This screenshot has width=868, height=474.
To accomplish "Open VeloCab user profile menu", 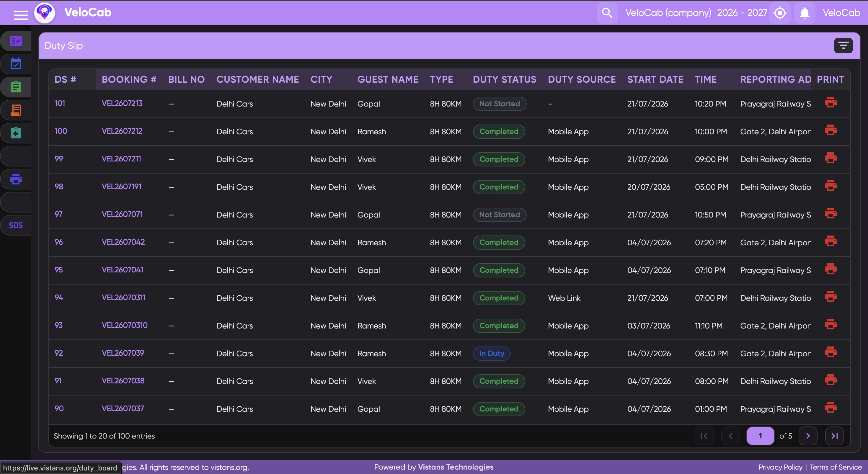I will pyautogui.click(x=841, y=13).
